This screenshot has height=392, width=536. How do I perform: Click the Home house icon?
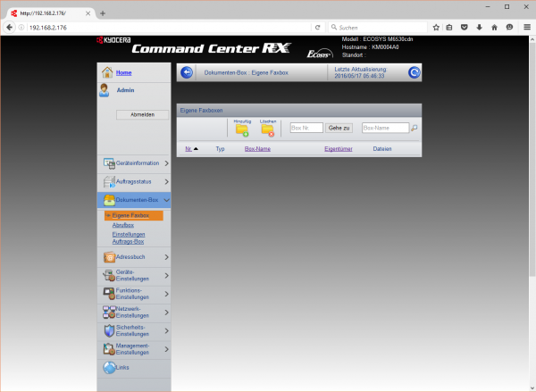[107, 72]
